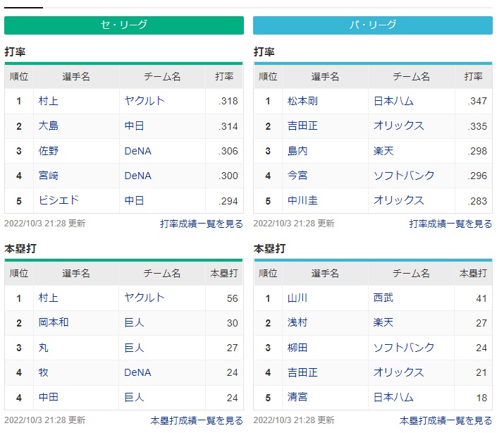Open player 中川圭's link
Screen dimensions: 504x433
(x=302, y=200)
